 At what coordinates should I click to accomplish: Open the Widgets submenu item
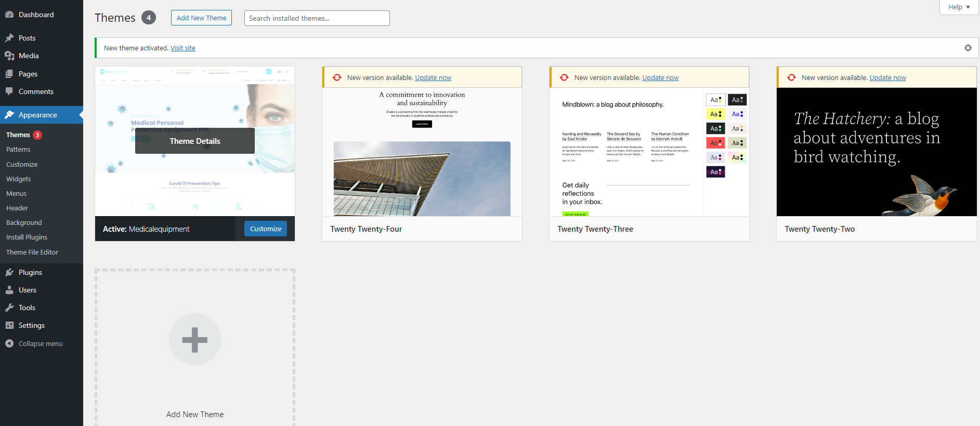19,179
